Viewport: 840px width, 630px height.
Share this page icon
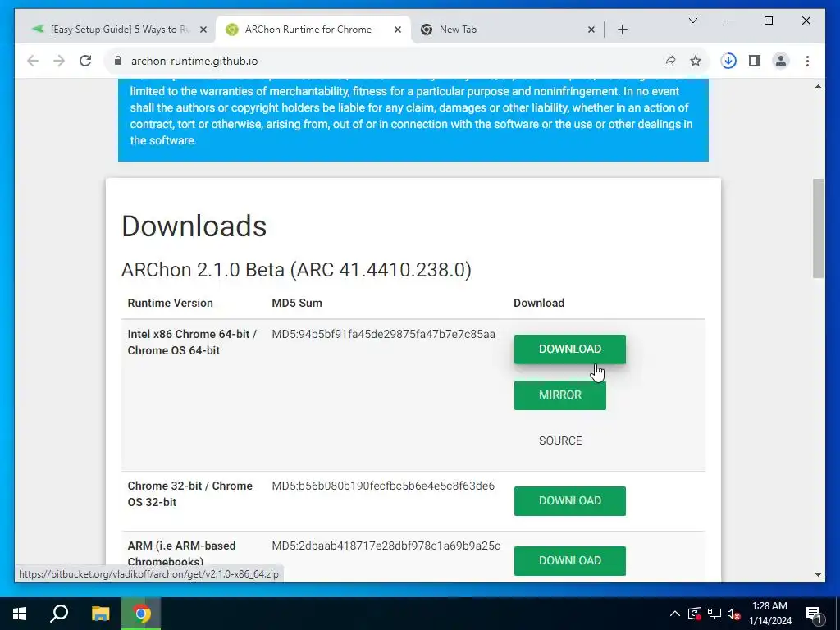[669, 61]
